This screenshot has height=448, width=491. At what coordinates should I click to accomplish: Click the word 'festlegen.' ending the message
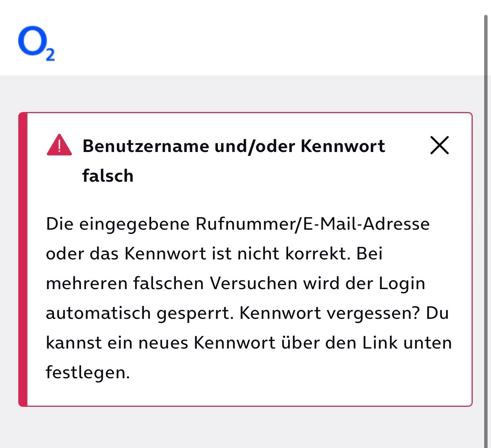pyautogui.click(x=88, y=373)
